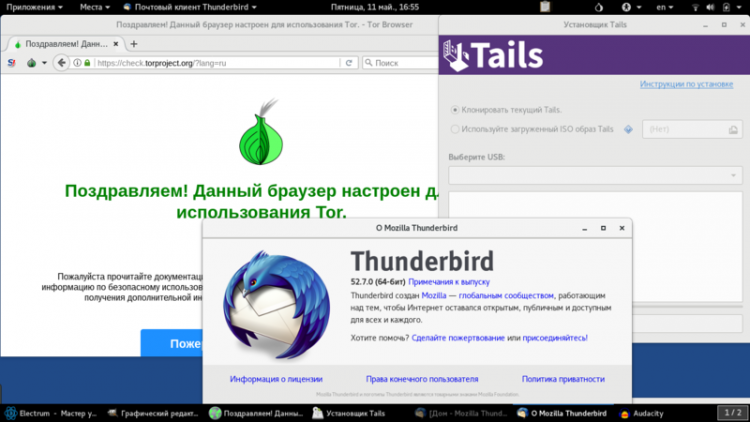Minimize the Установщик Tails window
This screenshot has width=750, height=422.
[706, 25]
